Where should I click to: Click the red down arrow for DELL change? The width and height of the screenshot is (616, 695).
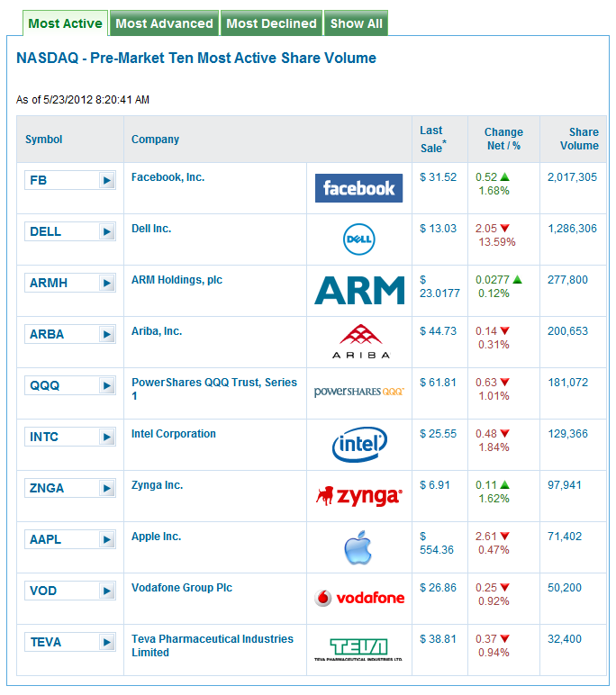tap(504, 229)
